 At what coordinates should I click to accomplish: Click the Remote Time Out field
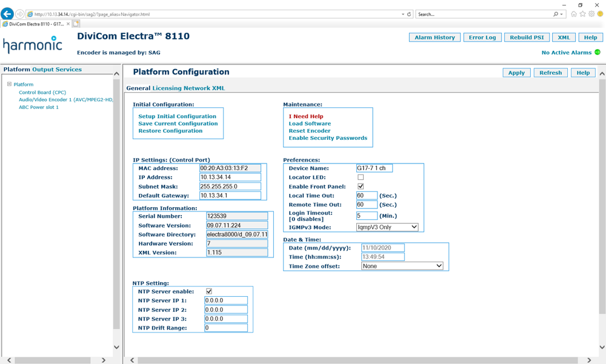click(x=367, y=205)
